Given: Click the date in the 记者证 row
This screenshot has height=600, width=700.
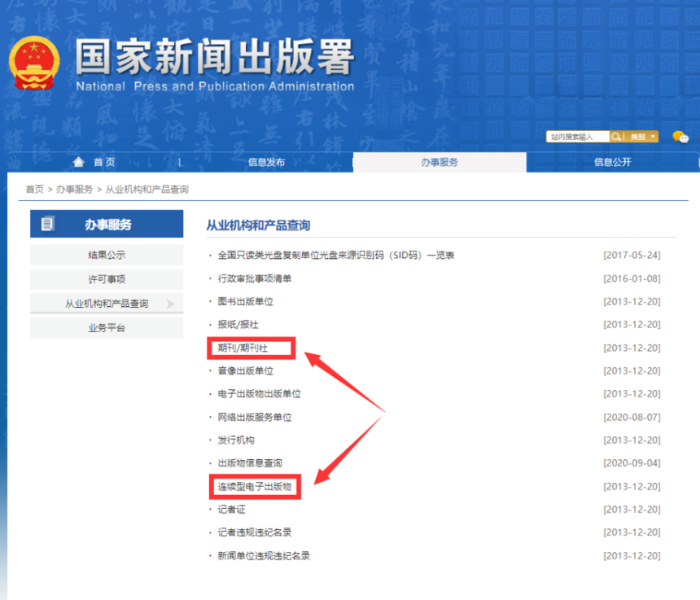Looking at the screenshot, I should coord(632,510).
